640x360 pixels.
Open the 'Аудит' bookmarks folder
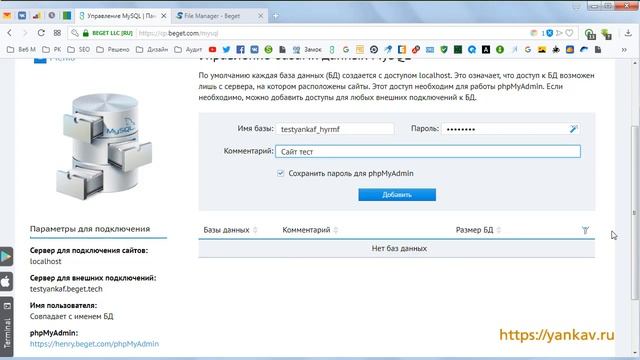point(188,49)
